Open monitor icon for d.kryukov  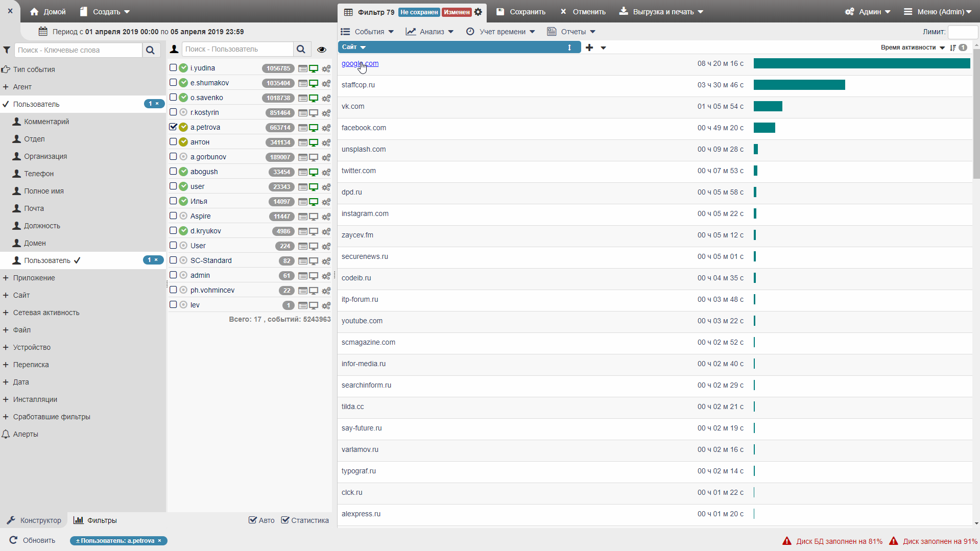[314, 231]
